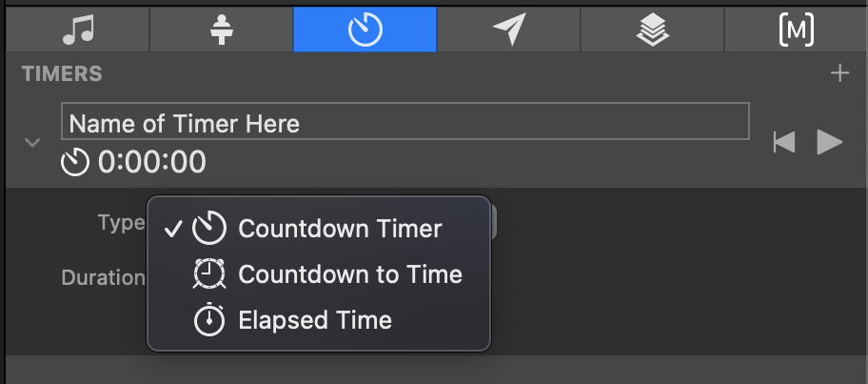This screenshot has height=384, width=868.
Task: Switch to the Stage tab icon
Action: (x=221, y=30)
